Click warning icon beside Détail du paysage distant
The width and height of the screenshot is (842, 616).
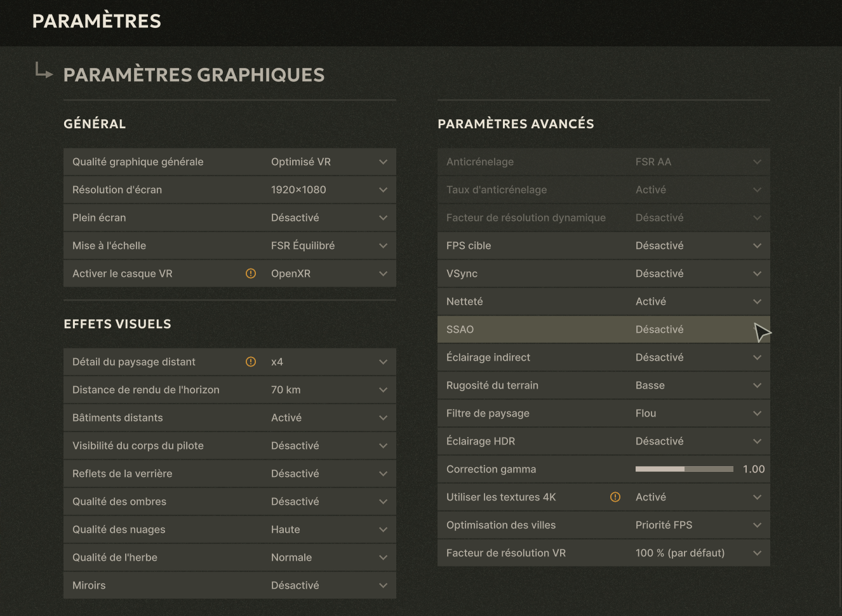coord(251,362)
